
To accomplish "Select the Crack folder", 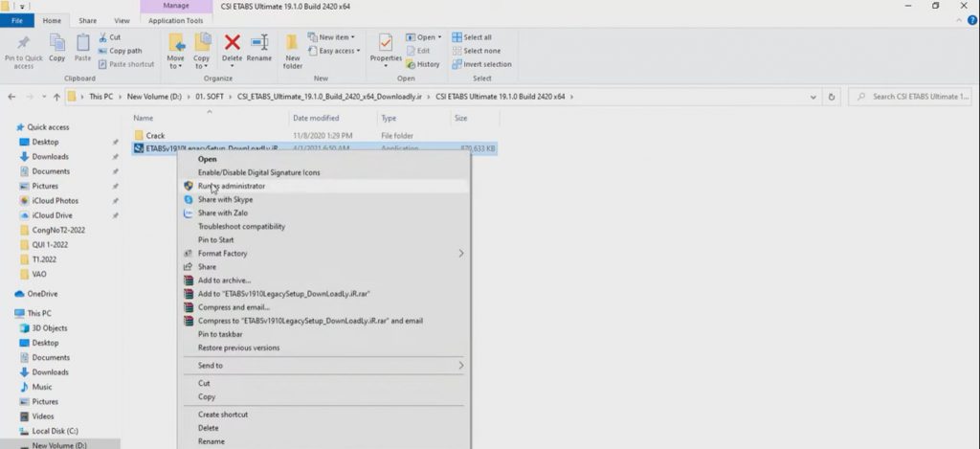I will coord(156,135).
